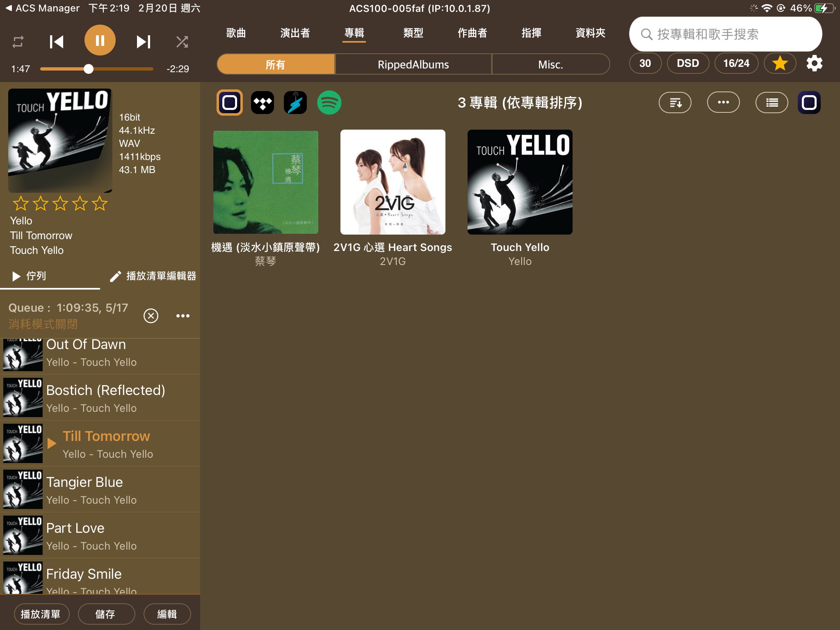Viewport: 840px width, 630px height.
Task: Open the 2V1G Heart Songs album cover
Action: [393, 182]
